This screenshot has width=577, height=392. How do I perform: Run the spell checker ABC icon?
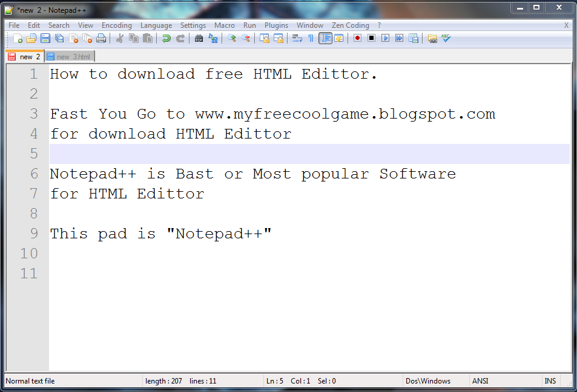pos(446,38)
